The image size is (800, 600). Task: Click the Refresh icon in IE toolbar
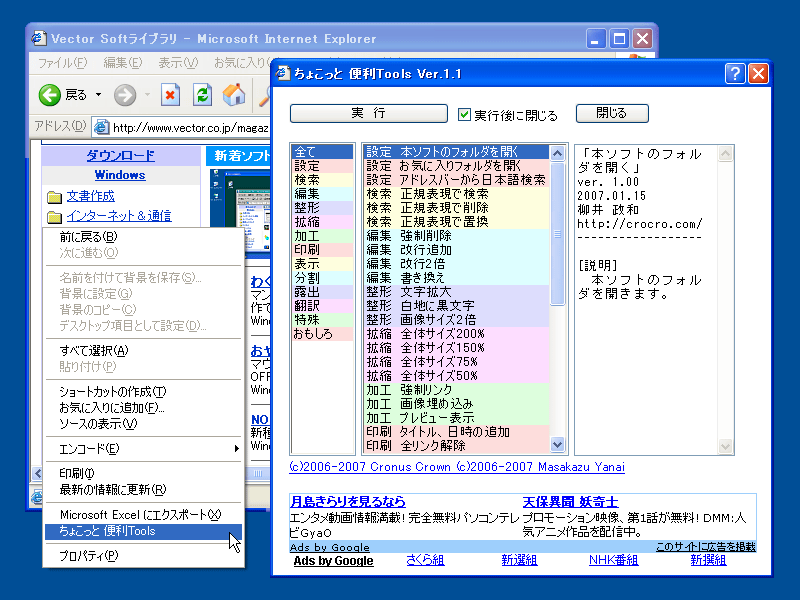coord(202,95)
